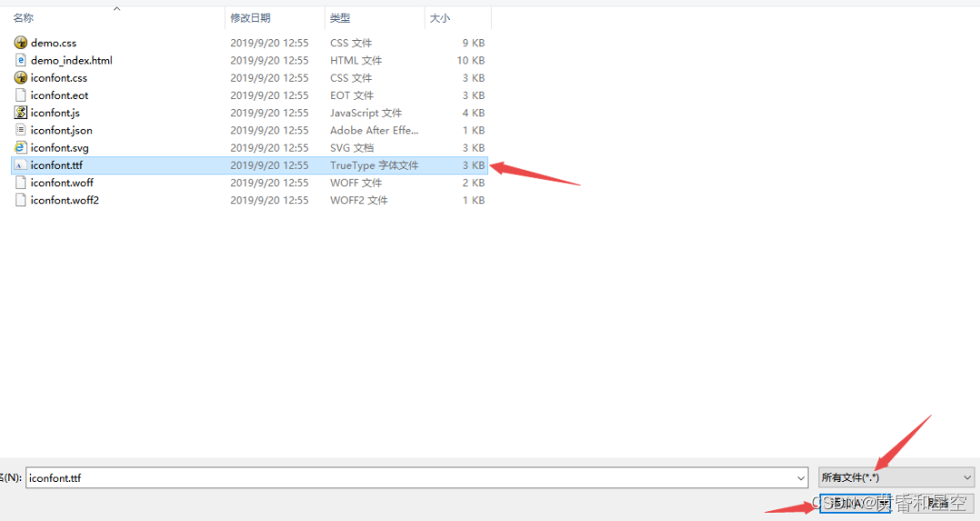This screenshot has height=521, width=980.
Task: Click the iconfont.json file icon
Action: (21, 130)
